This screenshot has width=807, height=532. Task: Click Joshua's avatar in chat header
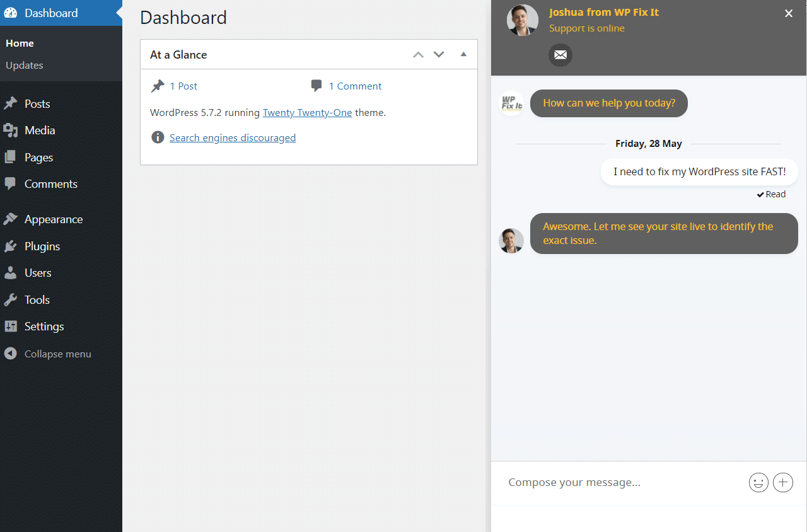(x=523, y=20)
